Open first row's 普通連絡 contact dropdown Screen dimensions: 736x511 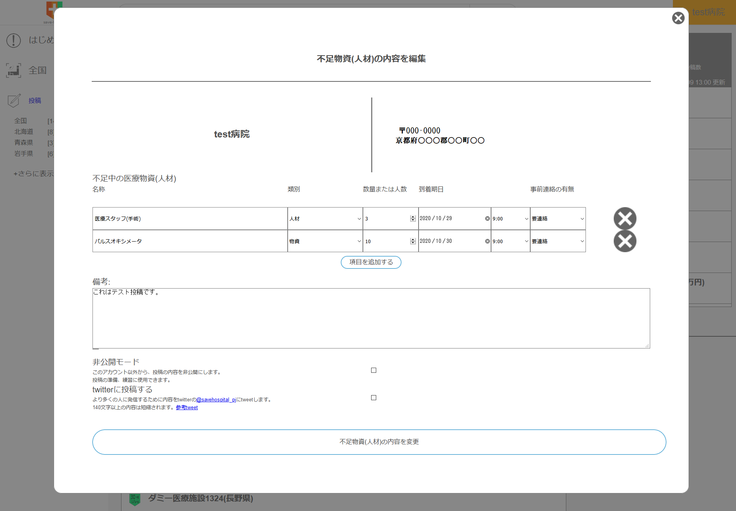pyautogui.click(x=557, y=218)
